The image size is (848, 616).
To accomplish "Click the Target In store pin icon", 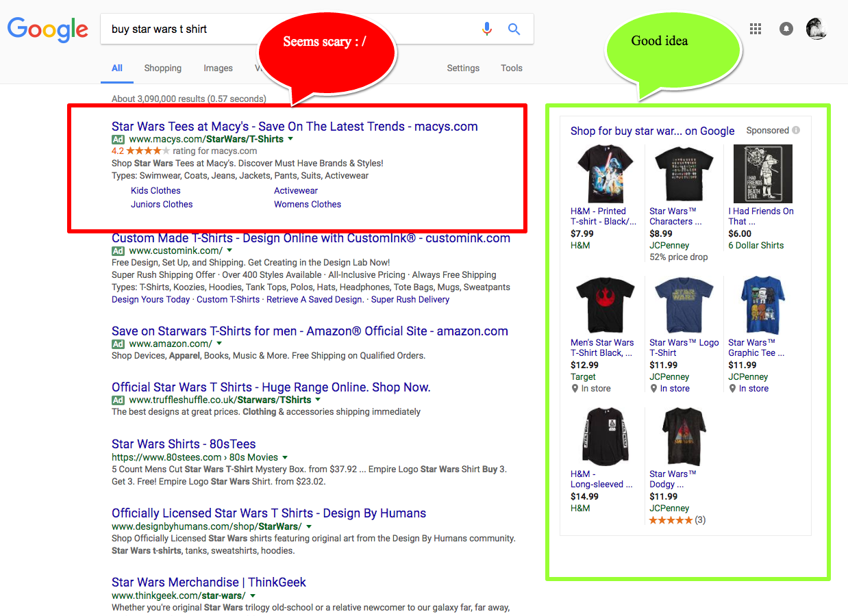I will (575, 389).
